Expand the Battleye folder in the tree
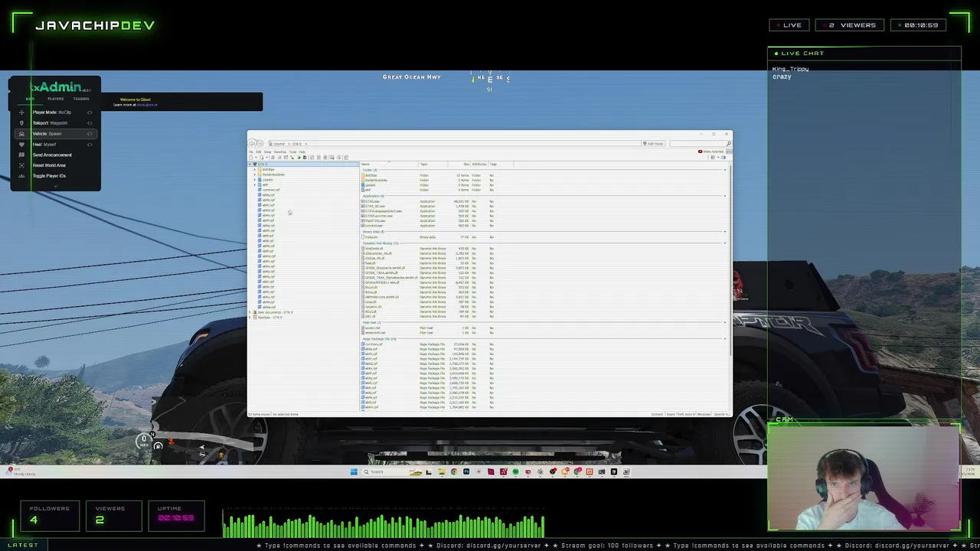Image resolution: width=980 pixels, height=551 pixels. point(255,169)
